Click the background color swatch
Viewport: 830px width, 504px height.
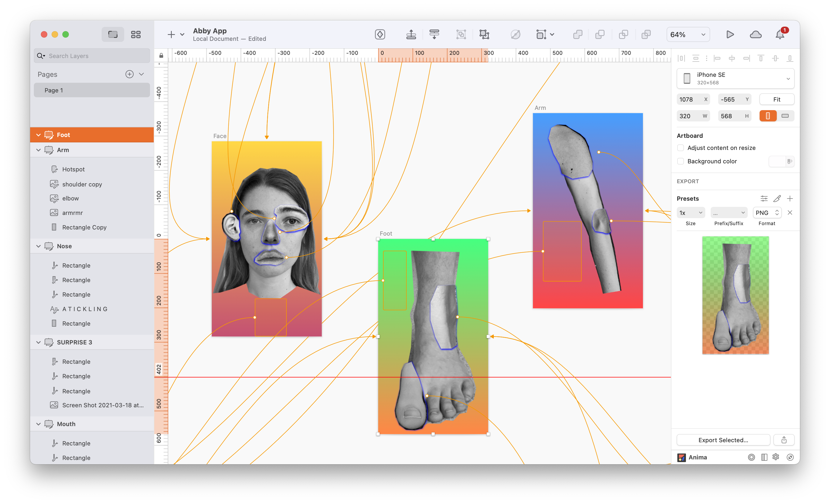(x=778, y=161)
